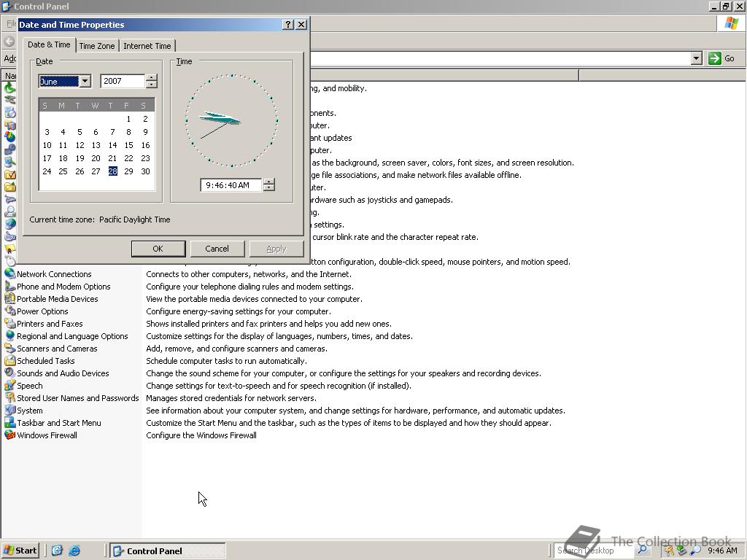Click the Stored User Names and Passwords icon
This screenshot has height=560, width=747.
(x=9, y=397)
